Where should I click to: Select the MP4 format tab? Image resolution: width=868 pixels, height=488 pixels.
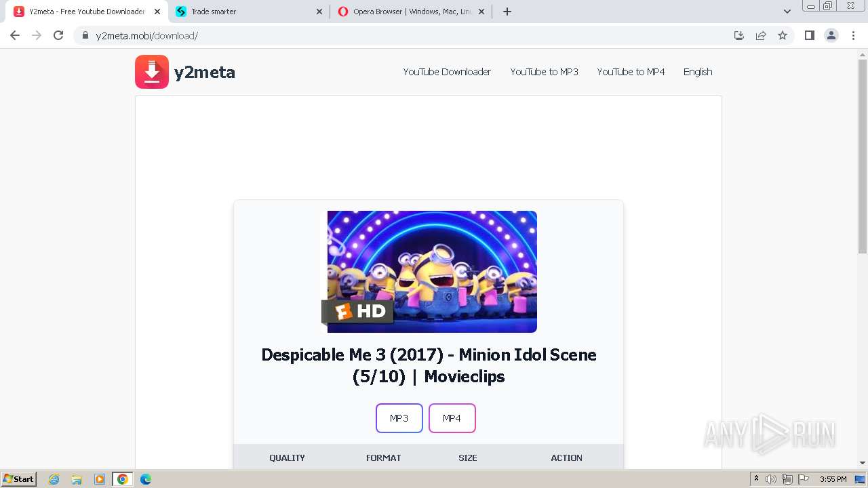[452, 418]
